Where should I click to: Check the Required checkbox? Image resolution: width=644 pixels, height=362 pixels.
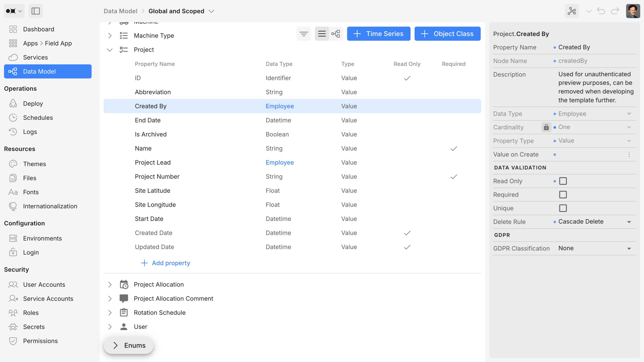tap(563, 194)
